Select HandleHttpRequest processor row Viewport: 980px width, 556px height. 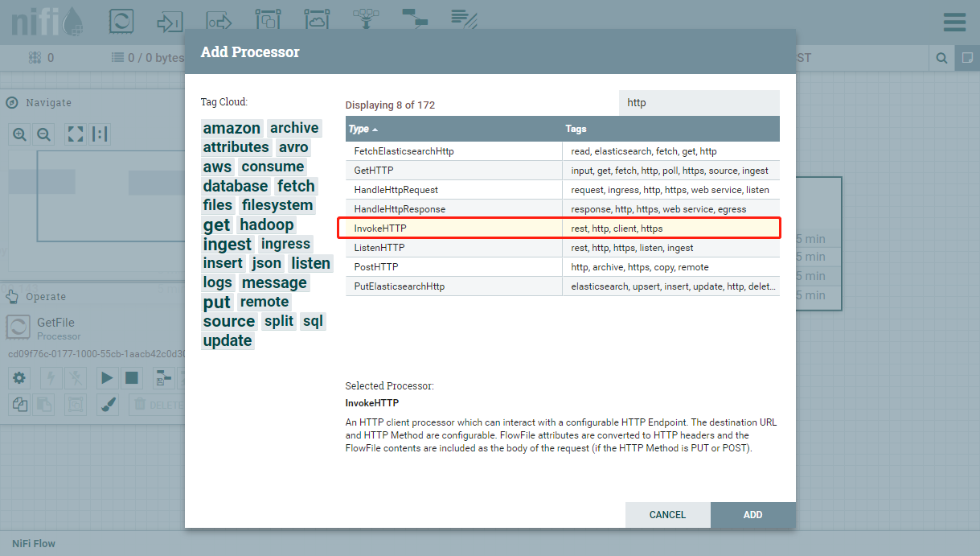563,190
